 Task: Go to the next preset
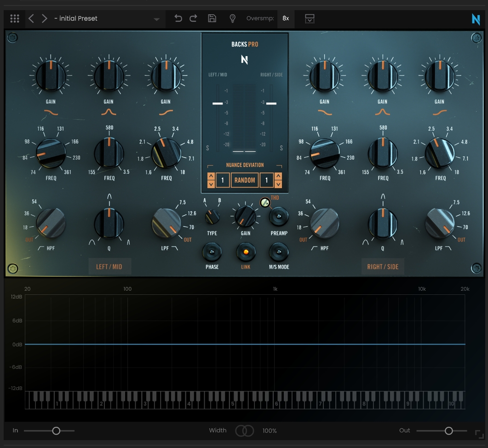[45, 19]
